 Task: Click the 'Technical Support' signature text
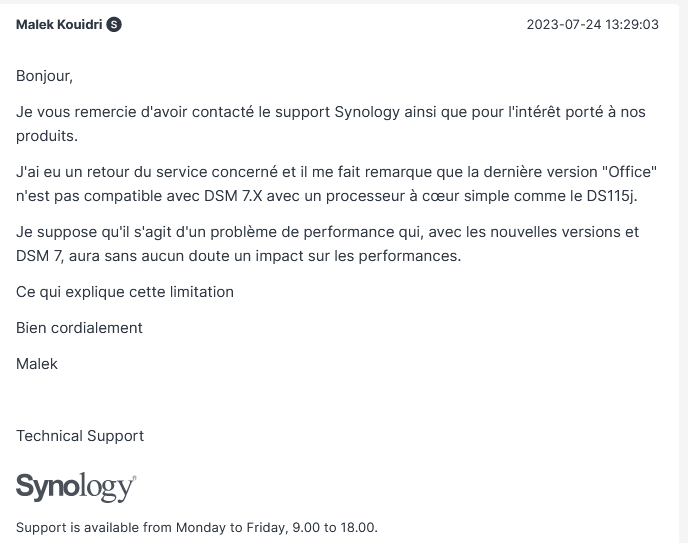80,436
